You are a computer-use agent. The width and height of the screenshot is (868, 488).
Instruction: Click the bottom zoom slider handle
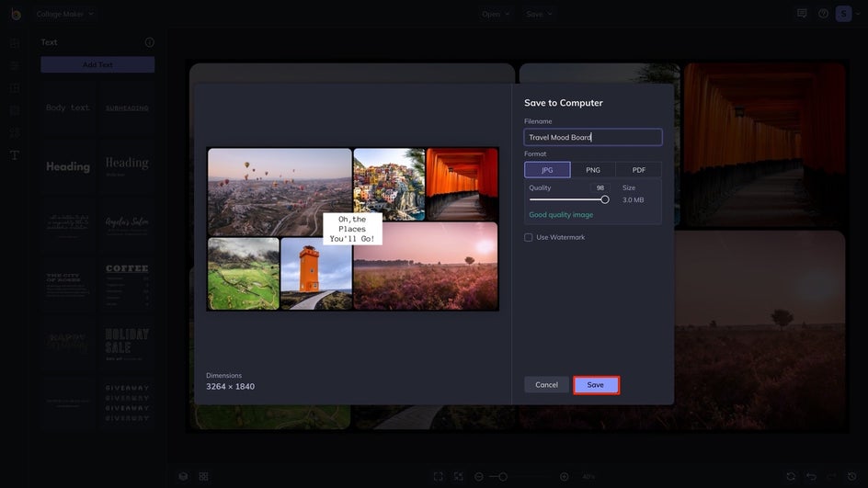pyautogui.click(x=503, y=476)
